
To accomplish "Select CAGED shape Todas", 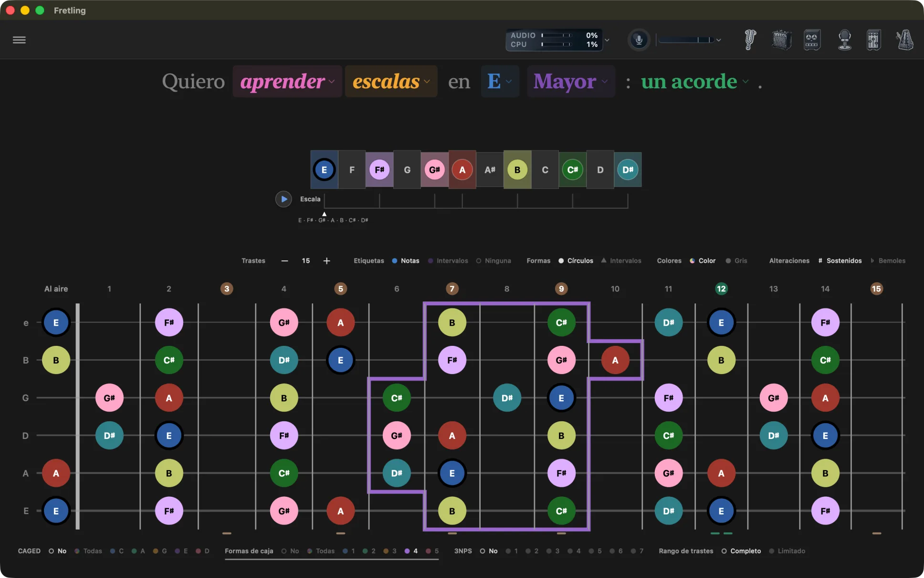I will click(88, 551).
